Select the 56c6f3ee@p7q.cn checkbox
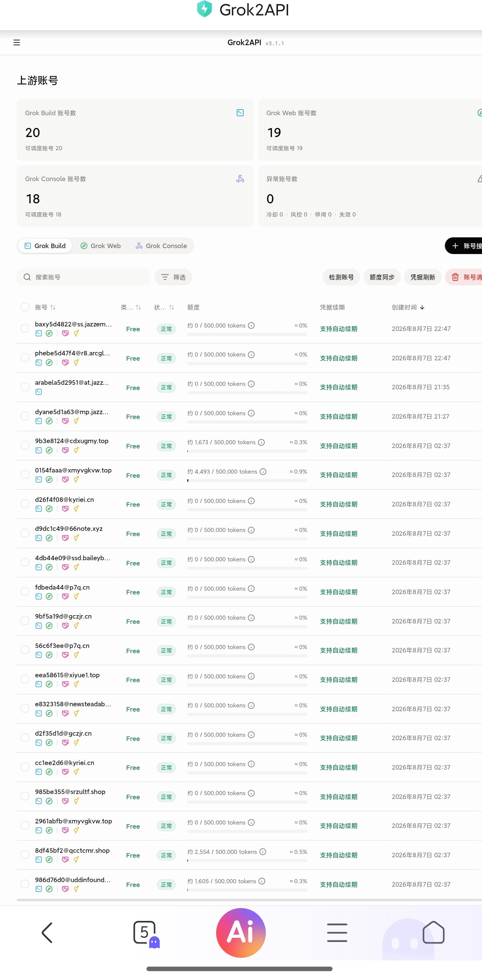Screen dimensions: 482x980 tap(25, 650)
